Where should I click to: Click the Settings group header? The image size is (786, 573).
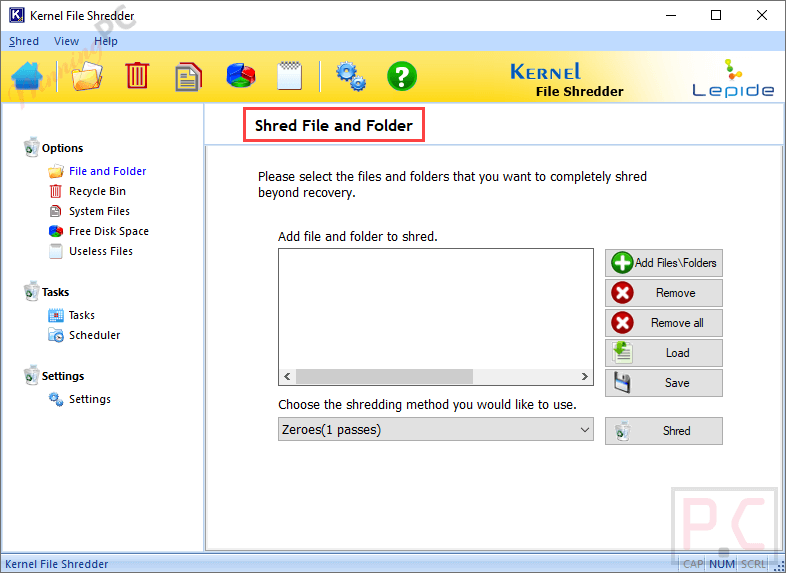point(63,376)
